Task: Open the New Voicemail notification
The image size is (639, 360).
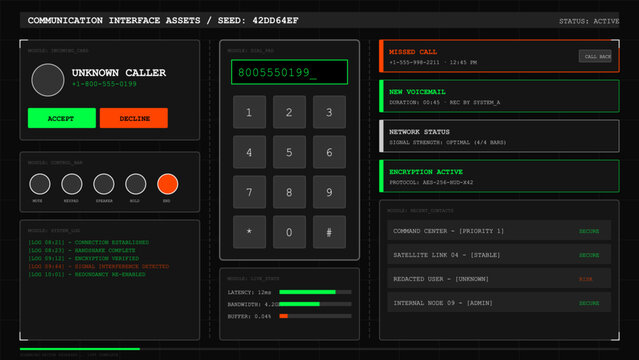Action: [x=499, y=96]
